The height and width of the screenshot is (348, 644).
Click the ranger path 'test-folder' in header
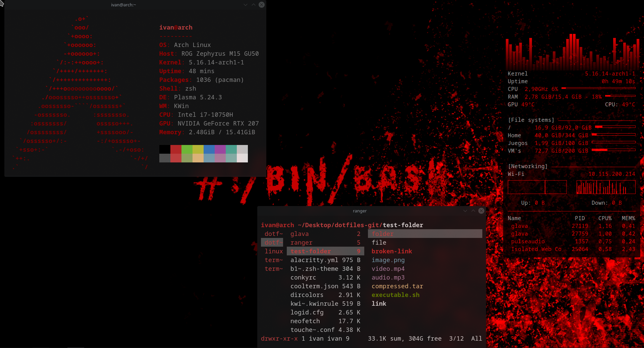pyautogui.click(x=403, y=225)
